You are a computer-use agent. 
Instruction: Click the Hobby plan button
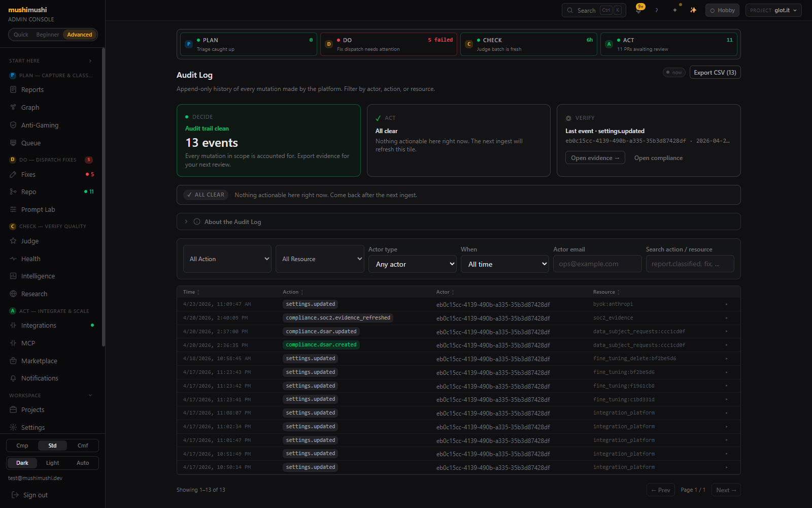pyautogui.click(x=722, y=10)
